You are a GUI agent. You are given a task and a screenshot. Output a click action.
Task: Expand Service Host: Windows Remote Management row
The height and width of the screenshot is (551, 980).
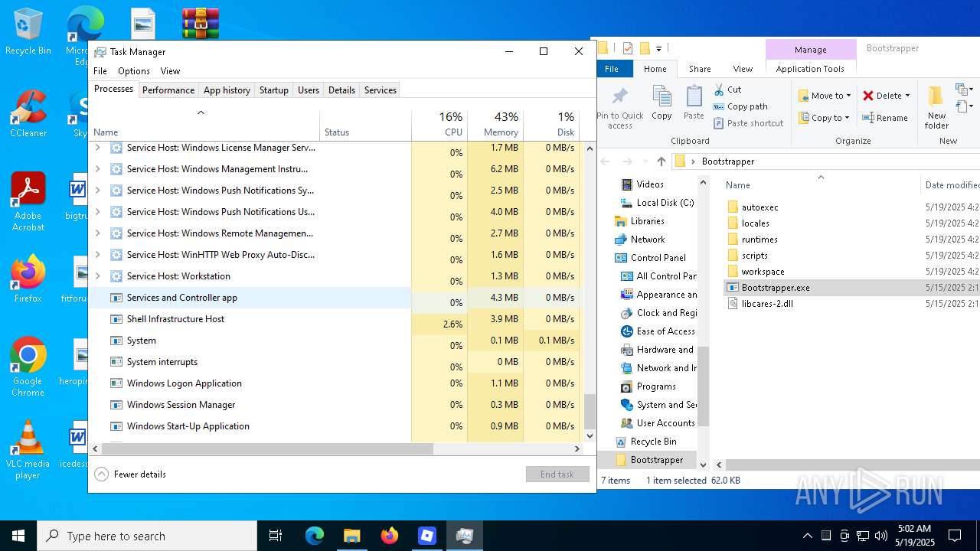pos(97,233)
